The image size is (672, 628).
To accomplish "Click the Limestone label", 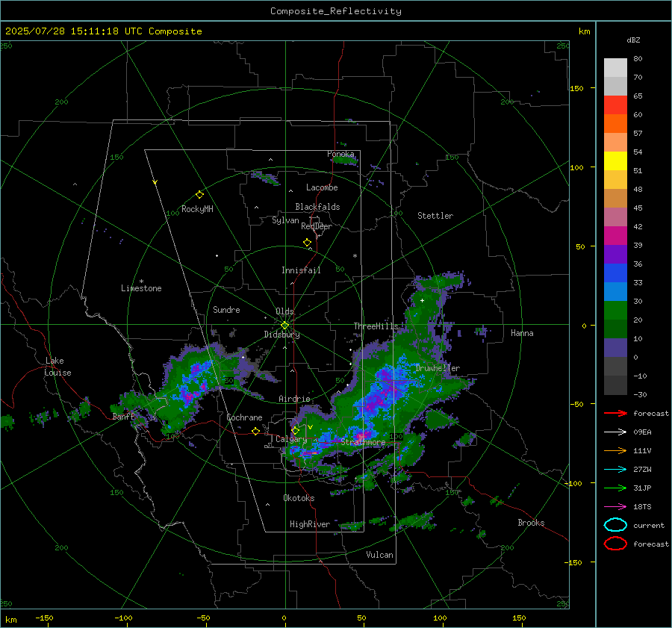I will pyautogui.click(x=141, y=288).
